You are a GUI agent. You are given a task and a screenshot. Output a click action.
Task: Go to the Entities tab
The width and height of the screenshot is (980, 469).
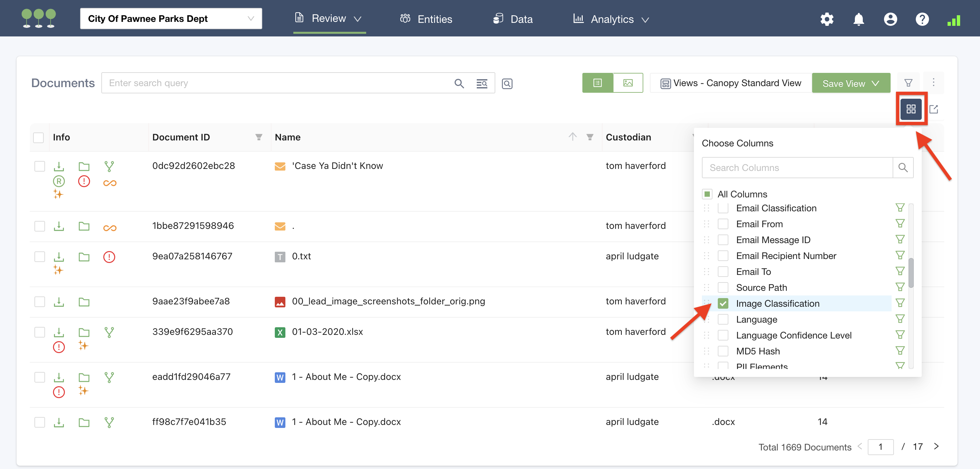coord(426,19)
